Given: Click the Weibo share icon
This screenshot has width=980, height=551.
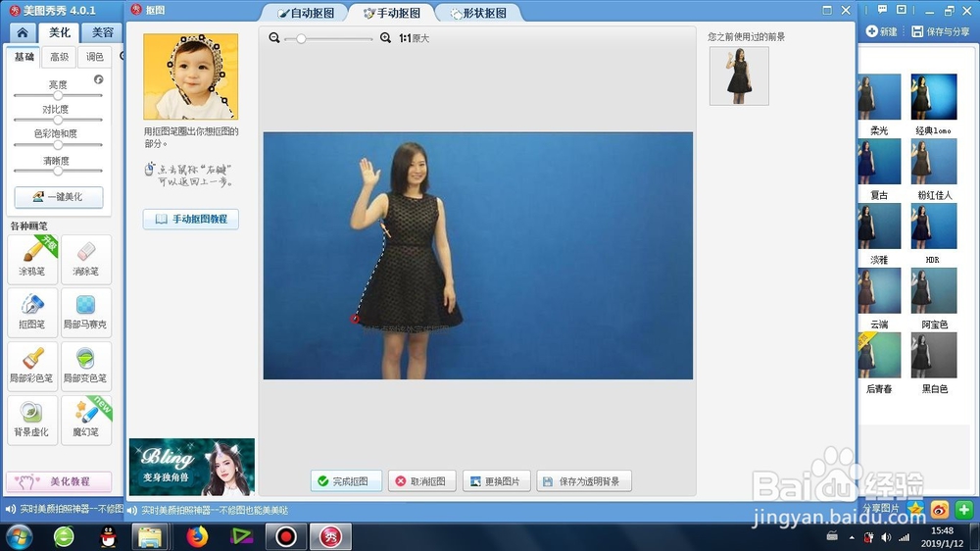Looking at the screenshot, I should coord(940,510).
